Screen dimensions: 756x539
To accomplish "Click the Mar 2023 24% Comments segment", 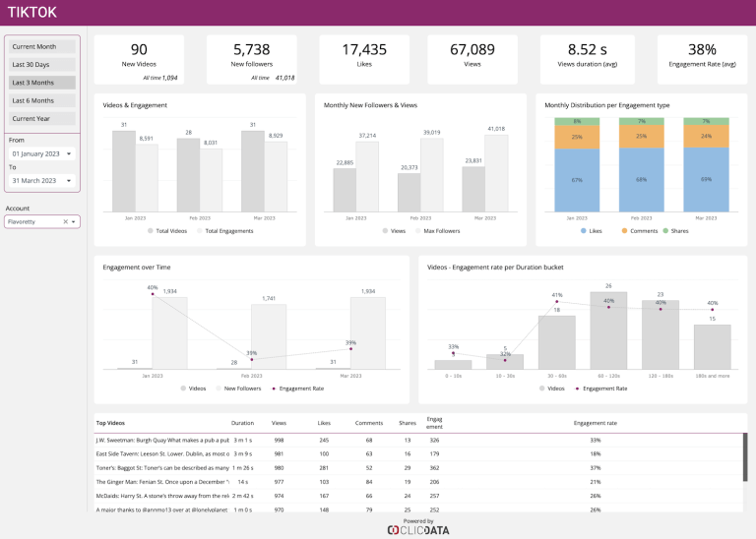I will click(707, 137).
